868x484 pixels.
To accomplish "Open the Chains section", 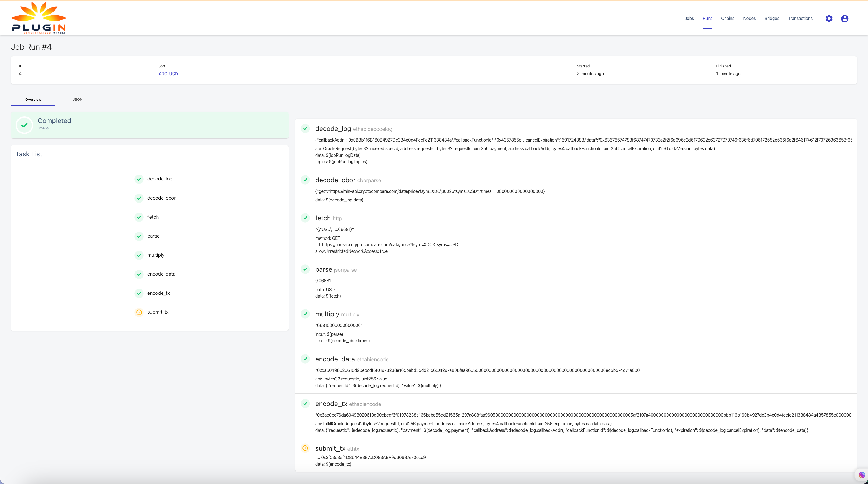I will [x=728, y=19].
